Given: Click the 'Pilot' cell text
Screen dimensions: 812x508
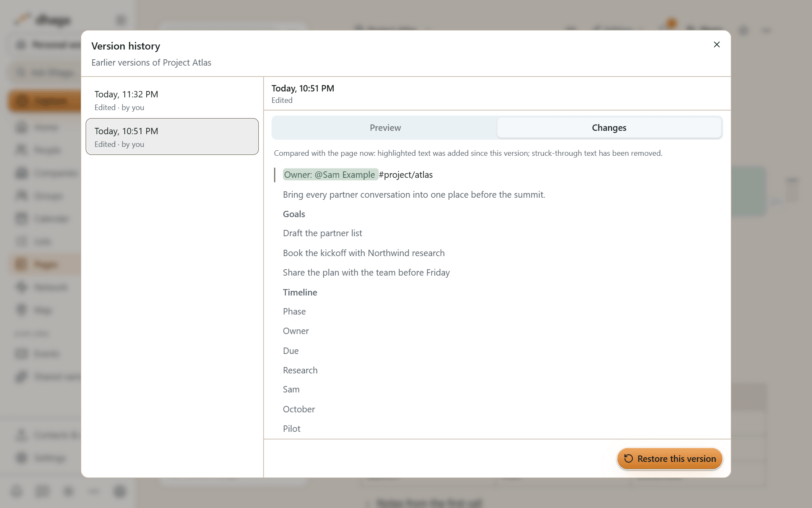Looking at the screenshot, I should (292, 429).
